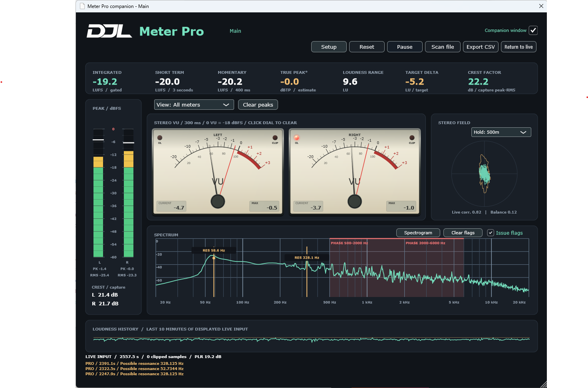
Task: Click the left VU MAX -0.5 readout
Action: click(264, 206)
